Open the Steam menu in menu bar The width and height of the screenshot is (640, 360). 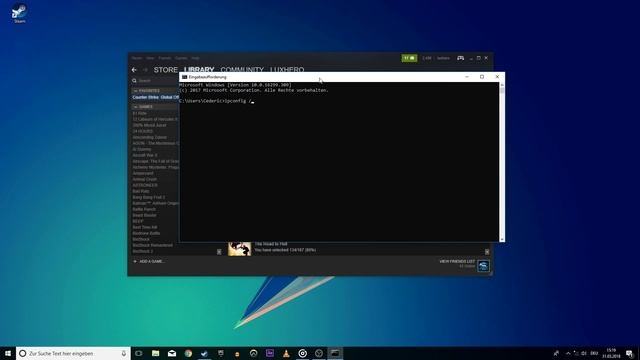point(137,58)
